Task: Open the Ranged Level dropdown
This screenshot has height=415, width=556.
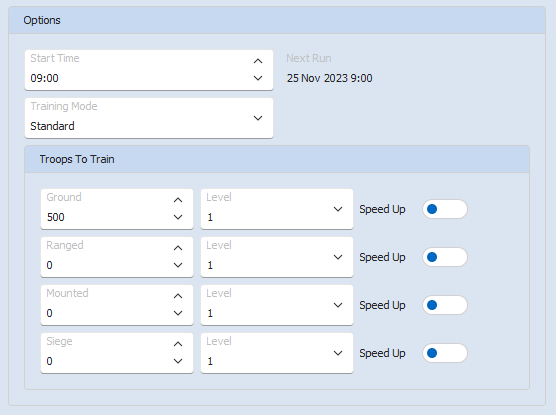Action: click(x=277, y=257)
